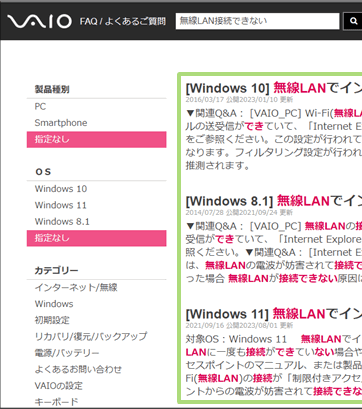Open the [Windows 10] 無線LAN result title
The image size is (362, 409).
[274, 88]
